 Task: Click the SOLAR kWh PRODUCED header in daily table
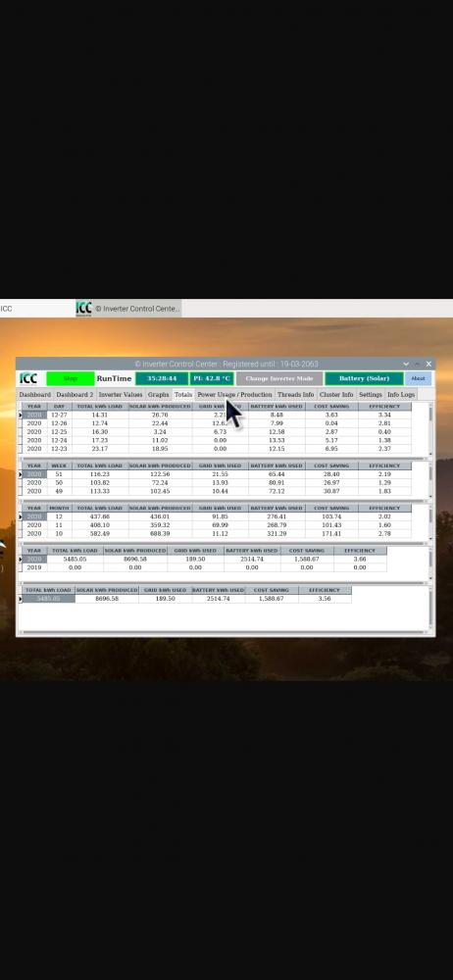[160, 407]
